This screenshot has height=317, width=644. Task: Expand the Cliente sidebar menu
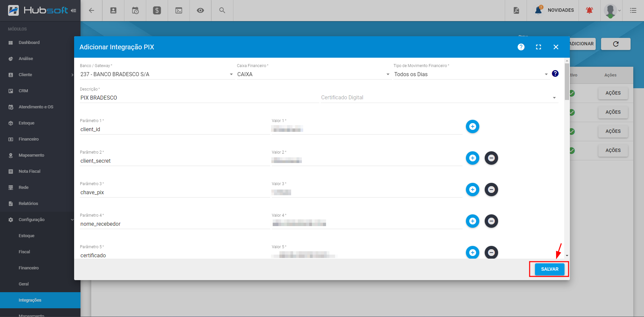pyautogui.click(x=40, y=75)
